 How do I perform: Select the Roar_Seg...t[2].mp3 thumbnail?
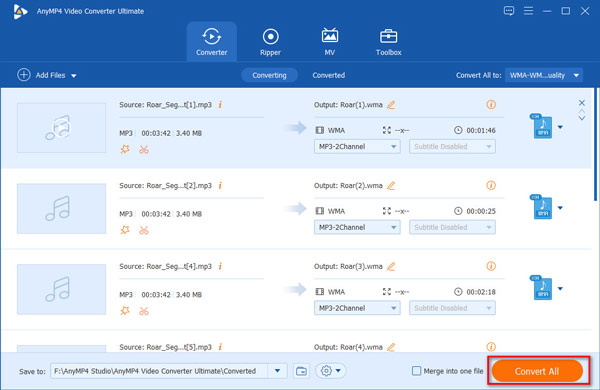pos(61,209)
